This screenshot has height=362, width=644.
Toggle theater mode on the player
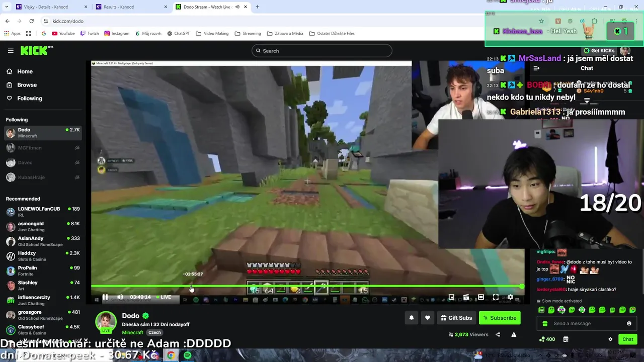[x=481, y=297]
